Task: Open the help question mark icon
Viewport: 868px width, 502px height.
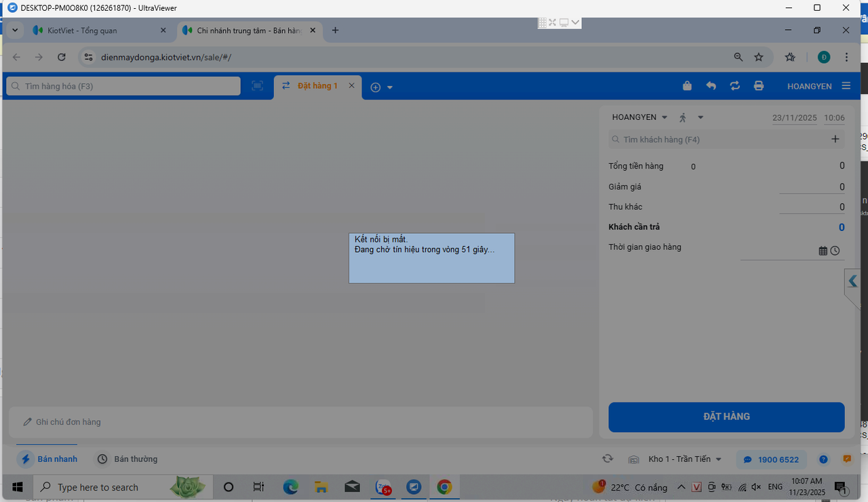Action: click(823, 459)
